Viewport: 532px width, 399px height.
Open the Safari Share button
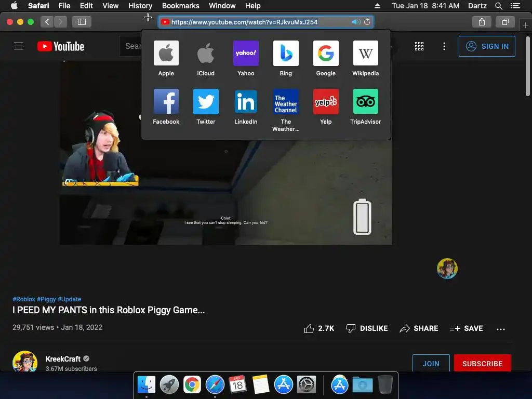(x=482, y=22)
